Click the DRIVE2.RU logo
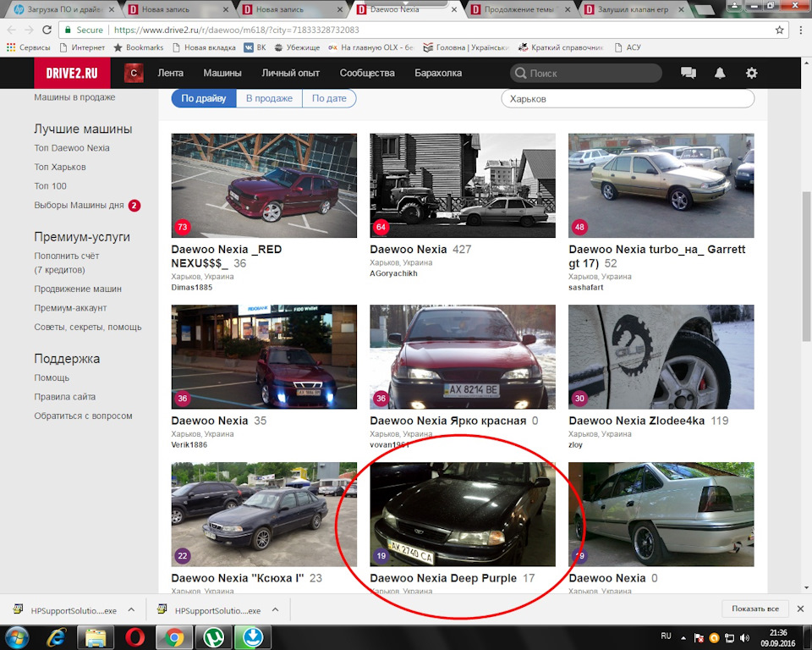 72,73
